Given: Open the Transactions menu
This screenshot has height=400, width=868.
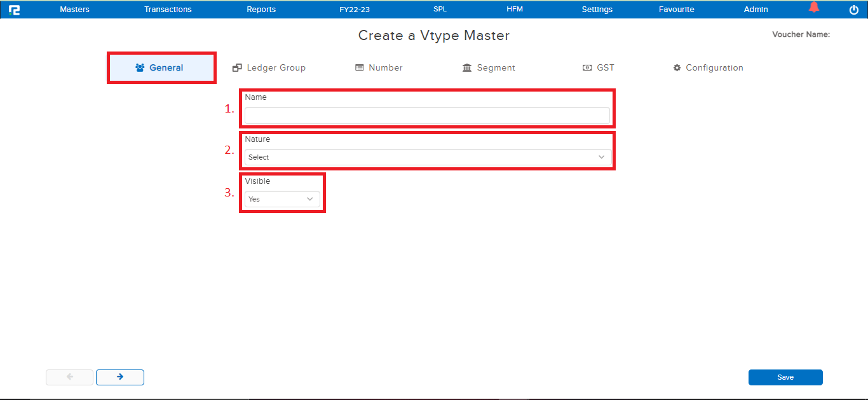Looking at the screenshot, I should (x=168, y=9).
